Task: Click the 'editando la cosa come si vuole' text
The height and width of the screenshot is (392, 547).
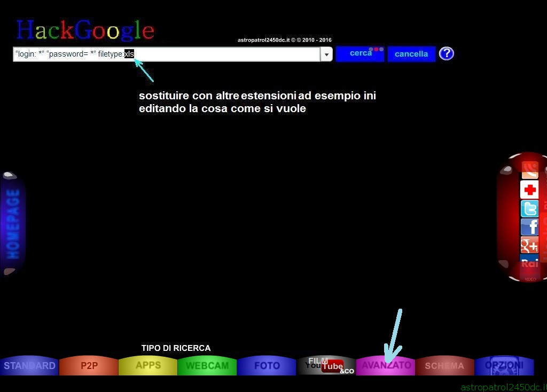Action: coord(222,108)
